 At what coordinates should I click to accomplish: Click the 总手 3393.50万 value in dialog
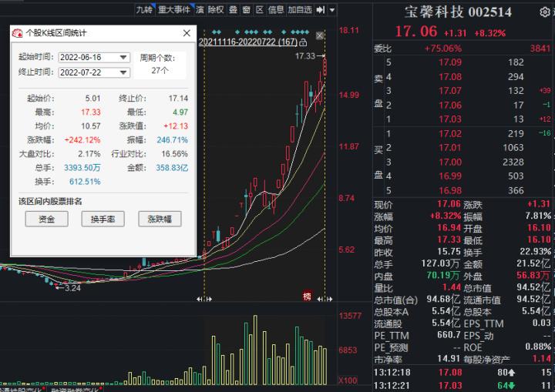click(x=82, y=168)
